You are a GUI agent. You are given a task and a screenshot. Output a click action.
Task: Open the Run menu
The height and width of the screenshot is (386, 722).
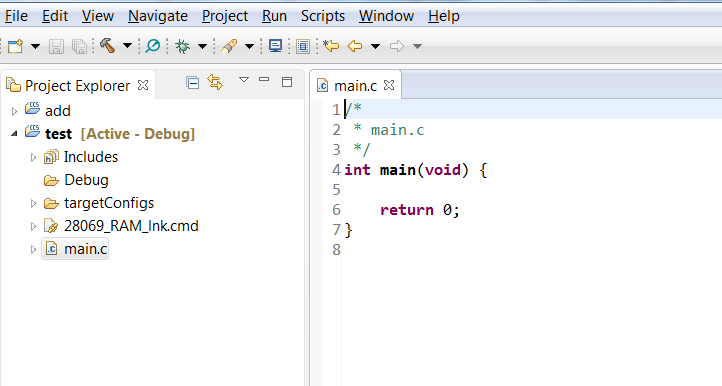click(274, 16)
